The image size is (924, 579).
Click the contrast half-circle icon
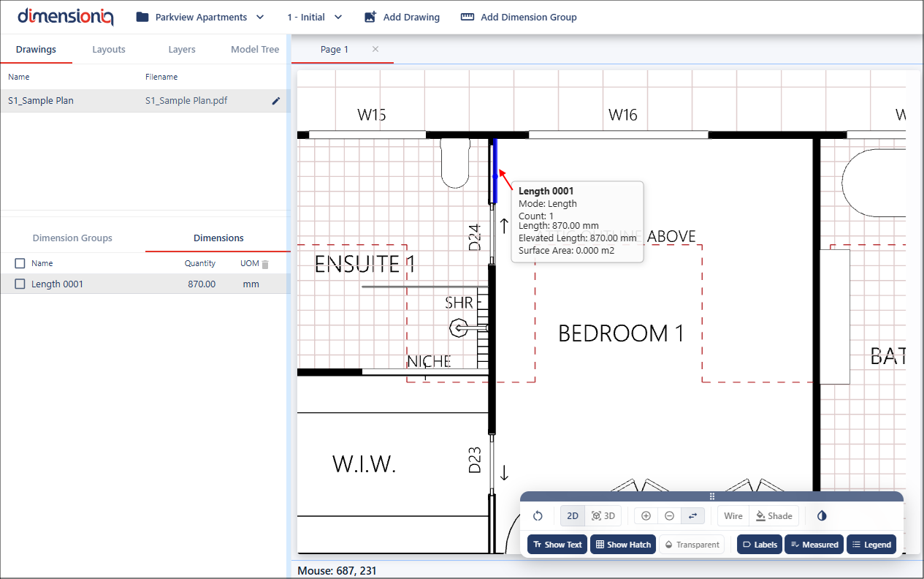coord(822,516)
